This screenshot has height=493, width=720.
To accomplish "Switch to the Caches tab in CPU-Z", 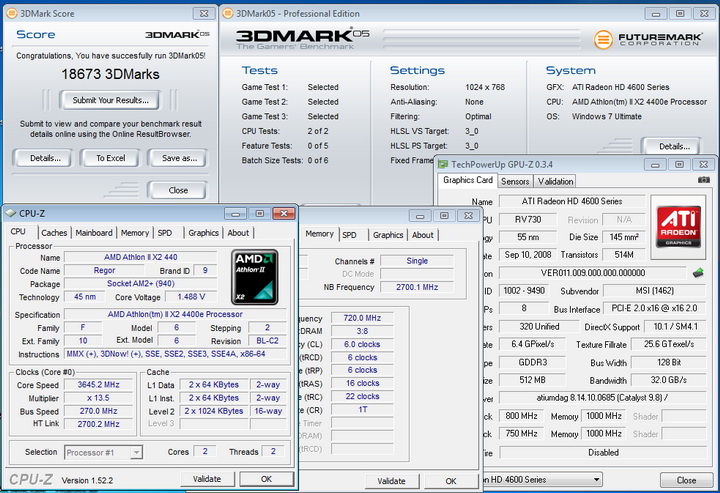I will click(x=54, y=233).
